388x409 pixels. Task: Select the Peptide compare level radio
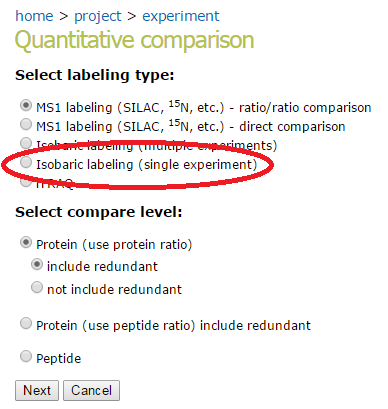tap(26, 356)
